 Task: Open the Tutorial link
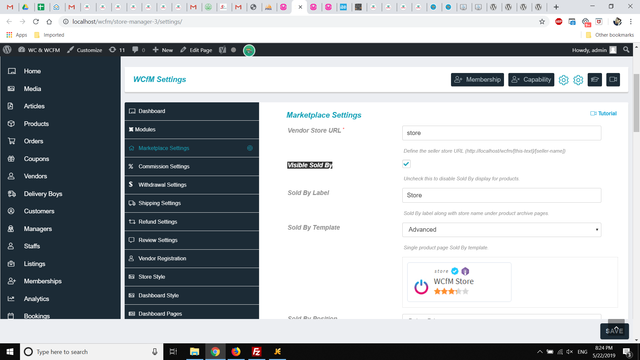(603, 113)
